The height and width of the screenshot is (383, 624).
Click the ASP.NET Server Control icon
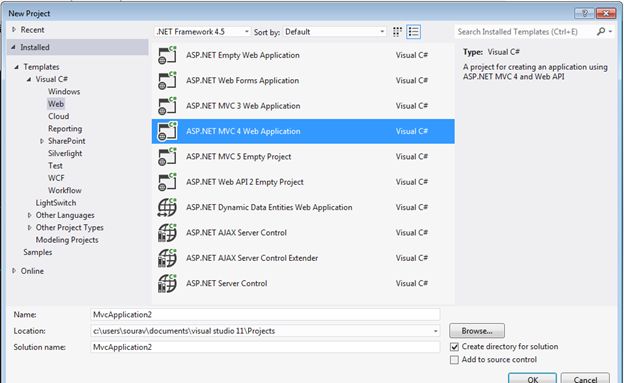pos(167,283)
